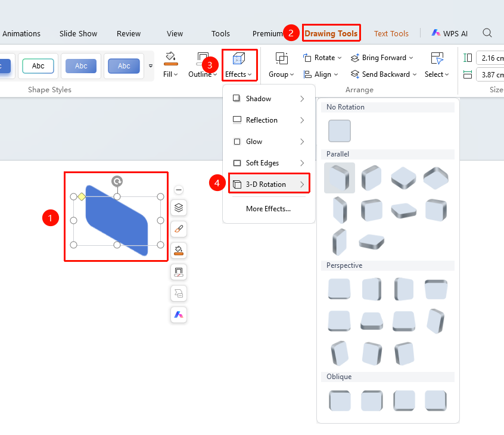This screenshot has height=435, width=504.
Task: Choose second Parallel preset in first row
Action: point(372,178)
